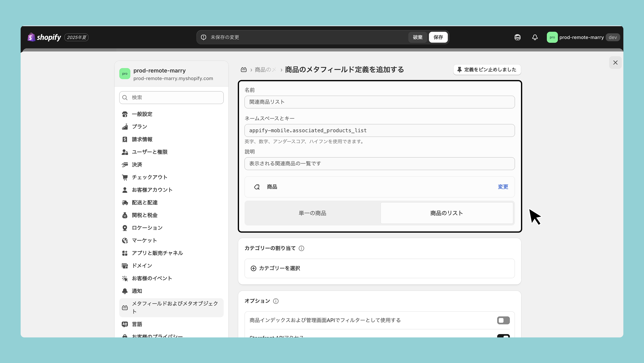The image size is (644, 363).
Task: Click the pin icon in 定義をピン止めしました button
Action: [459, 70]
